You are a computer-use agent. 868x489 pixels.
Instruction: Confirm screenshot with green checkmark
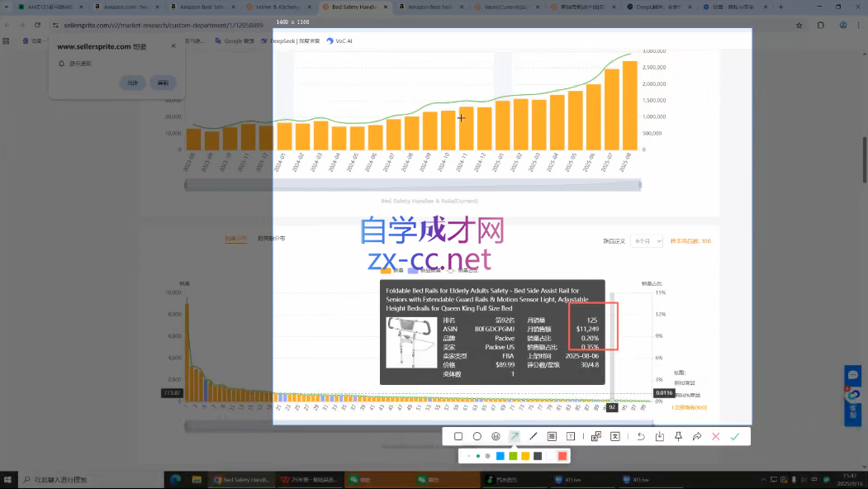[x=734, y=436]
